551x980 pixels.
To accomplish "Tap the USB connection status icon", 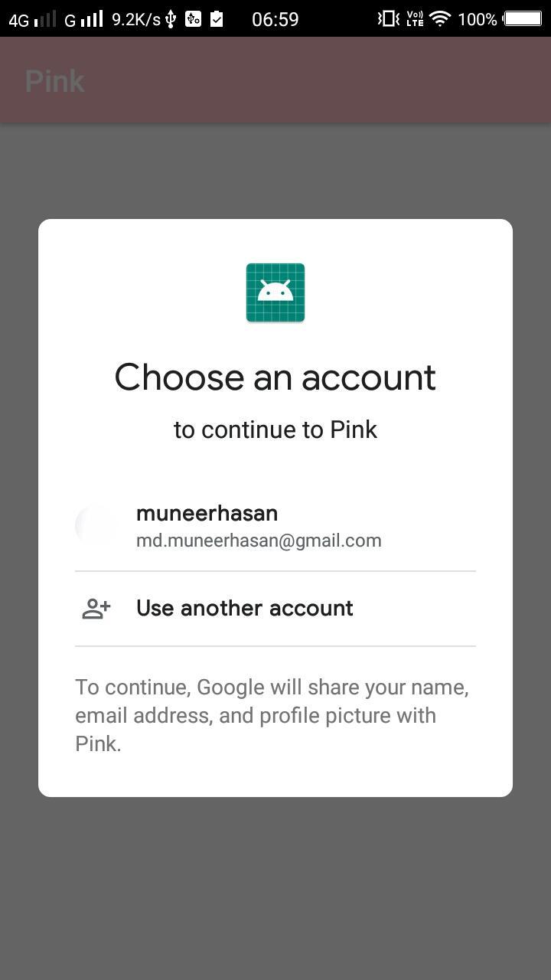I will click(x=171, y=18).
